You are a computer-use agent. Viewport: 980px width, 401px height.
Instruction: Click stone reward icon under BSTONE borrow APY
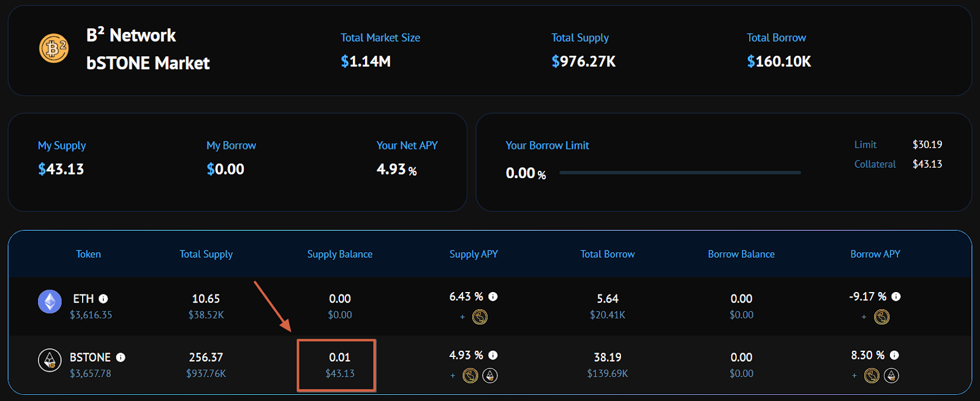891,375
